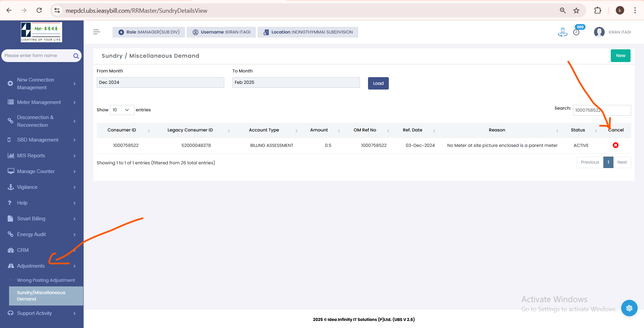Select Sundry/Miscellaneous Demand menu item
Screen dimensions: 644x328
point(46,296)
